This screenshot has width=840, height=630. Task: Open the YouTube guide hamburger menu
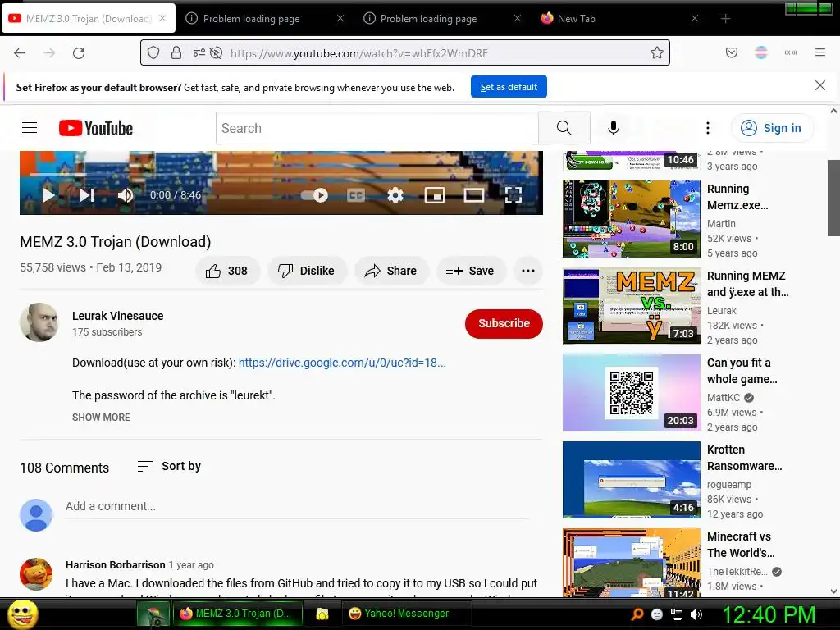[30, 127]
